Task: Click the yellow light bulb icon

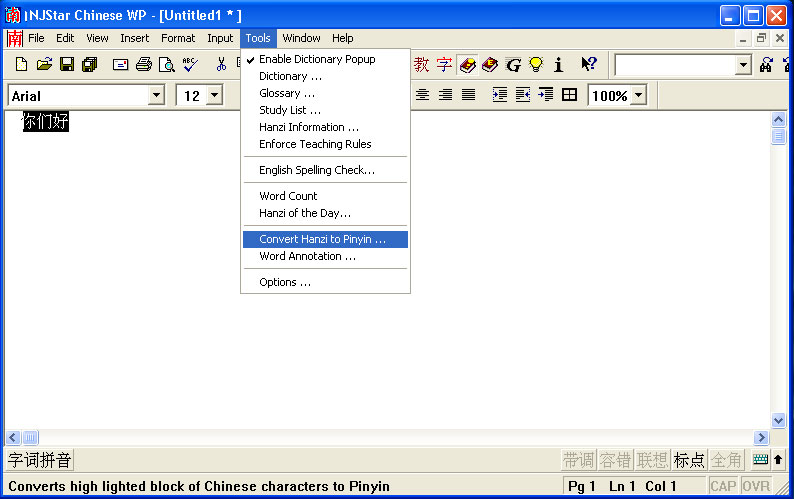Action: pos(536,64)
